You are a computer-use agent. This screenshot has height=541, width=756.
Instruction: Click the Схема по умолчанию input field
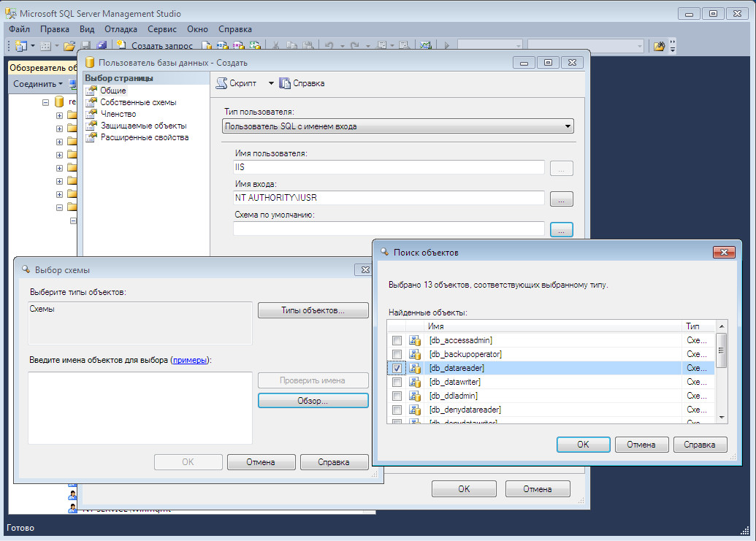(389, 229)
